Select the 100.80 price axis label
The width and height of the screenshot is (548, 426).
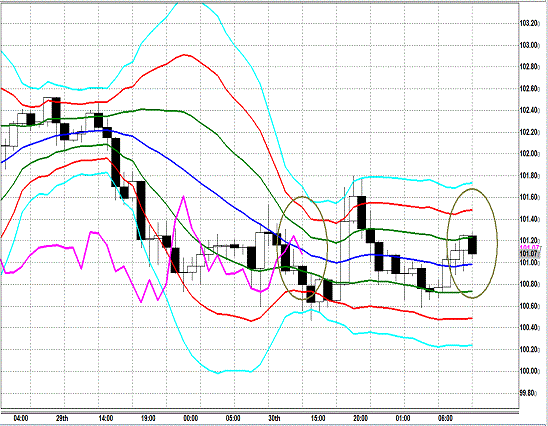(530, 284)
